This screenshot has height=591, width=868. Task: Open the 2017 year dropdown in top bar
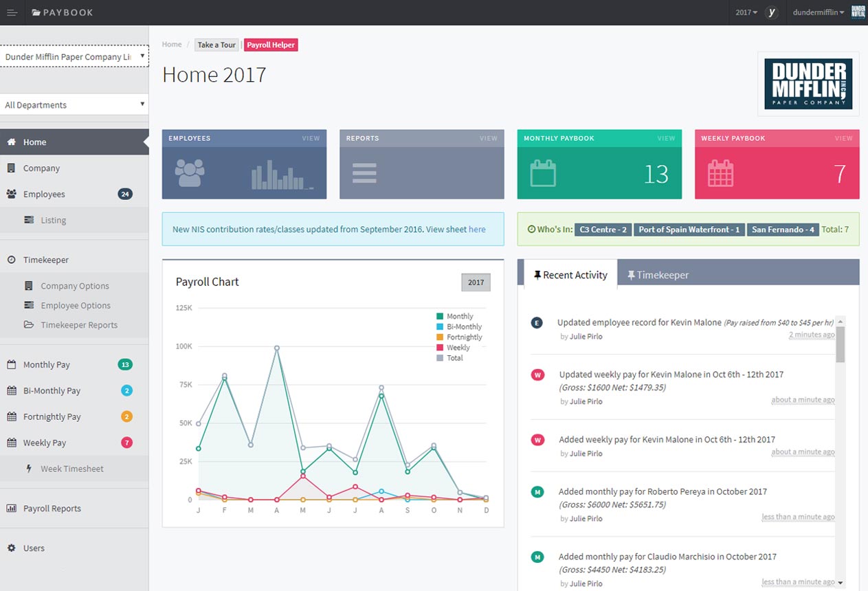[x=746, y=12]
